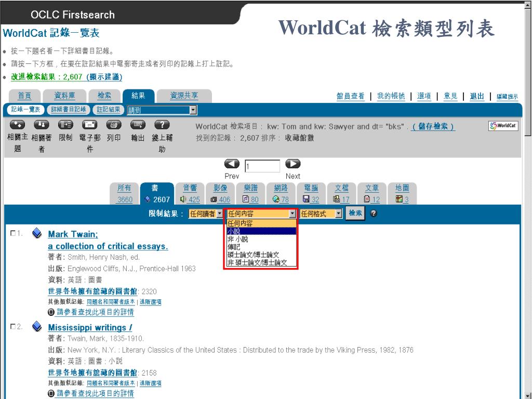This screenshot has width=532, height=399.
Task: Show 音響 sound 425 tab
Action: point(190,193)
